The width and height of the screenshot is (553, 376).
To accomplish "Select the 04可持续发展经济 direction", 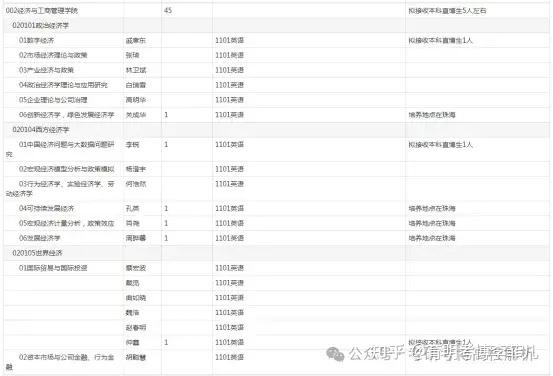I will (x=46, y=208).
